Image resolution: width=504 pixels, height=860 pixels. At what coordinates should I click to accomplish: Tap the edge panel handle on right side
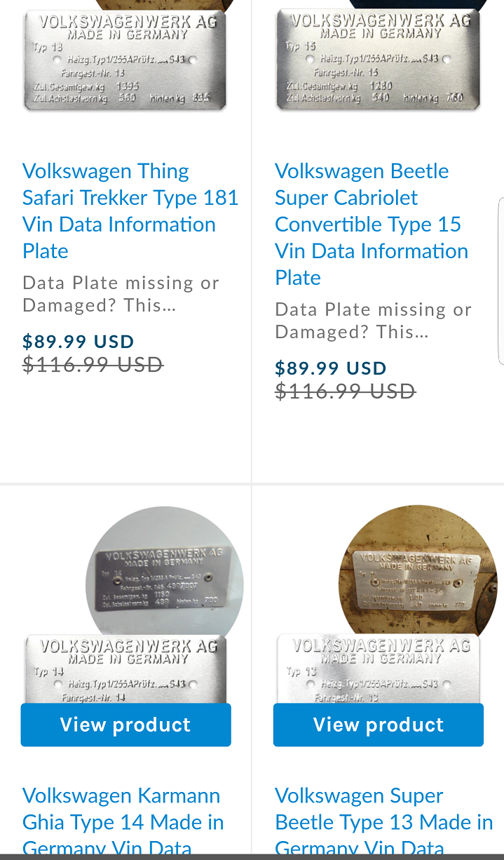pos(500,281)
